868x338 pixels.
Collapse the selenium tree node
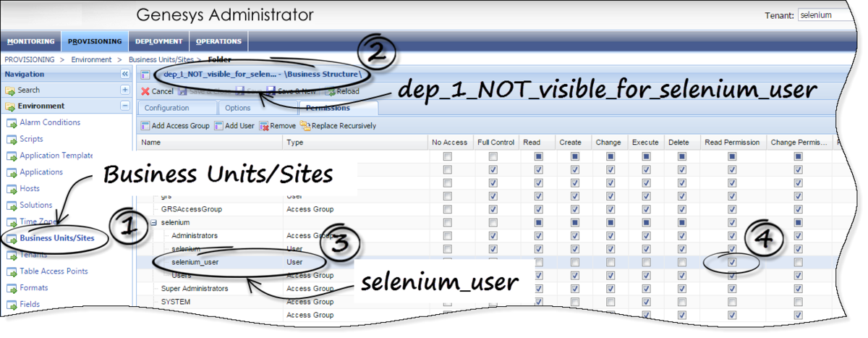click(154, 223)
